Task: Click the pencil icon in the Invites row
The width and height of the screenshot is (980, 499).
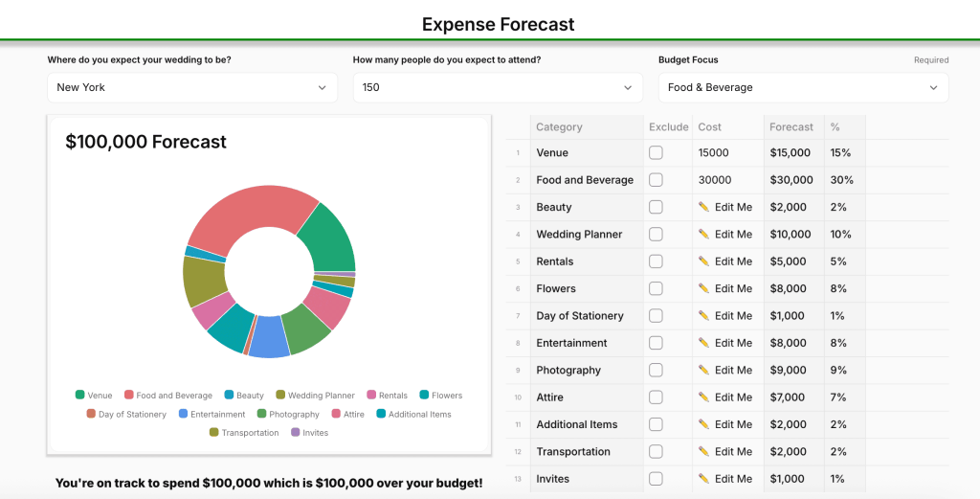Action: coord(703,479)
